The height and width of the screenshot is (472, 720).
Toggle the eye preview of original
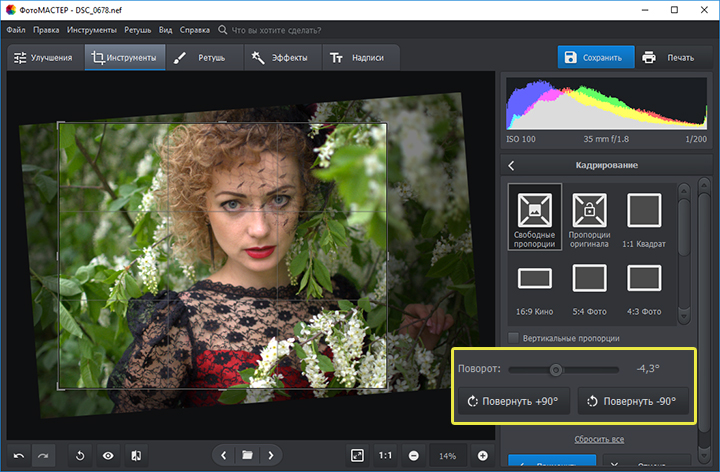[106, 455]
